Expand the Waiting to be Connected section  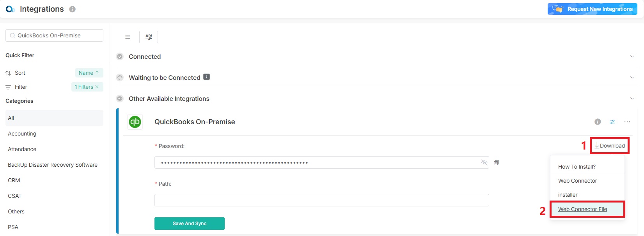(x=632, y=77)
